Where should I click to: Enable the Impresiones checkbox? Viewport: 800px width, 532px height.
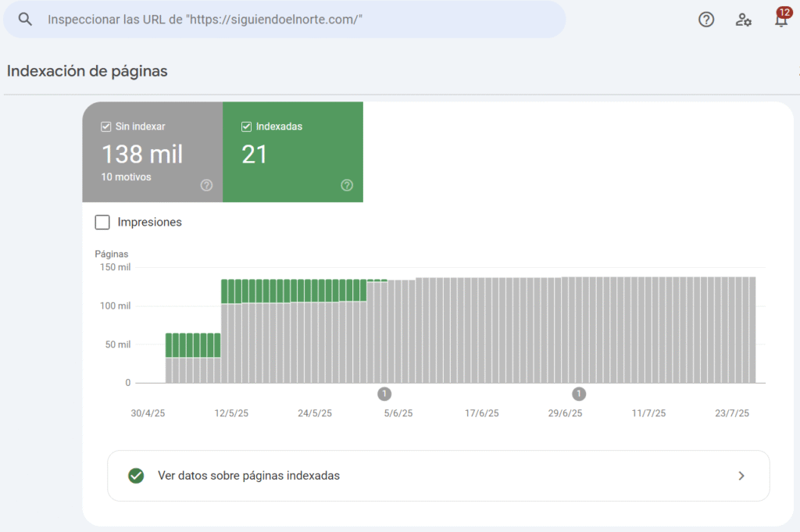pos(102,223)
